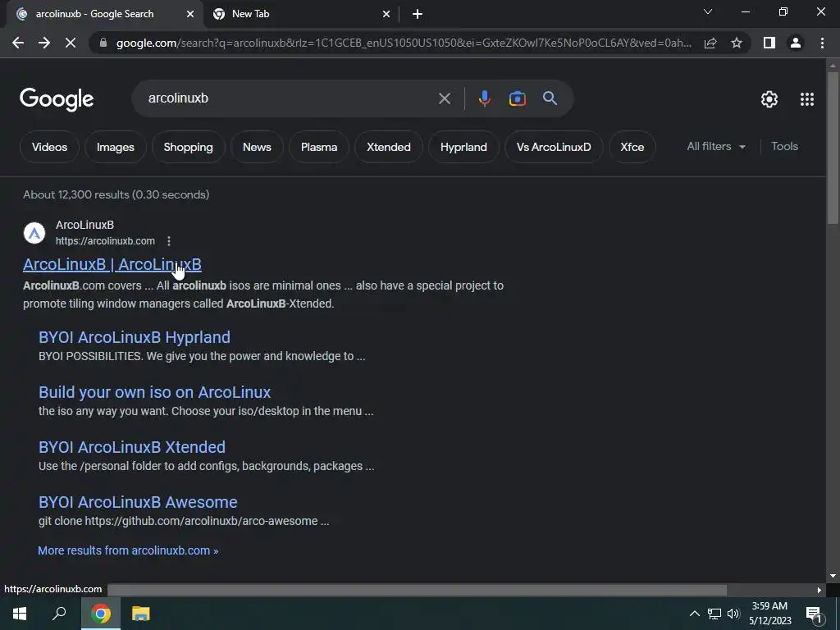The width and height of the screenshot is (840, 630).
Task: Open Windows taskbar search
Action: pyautogui.click(x=59, y=614)
